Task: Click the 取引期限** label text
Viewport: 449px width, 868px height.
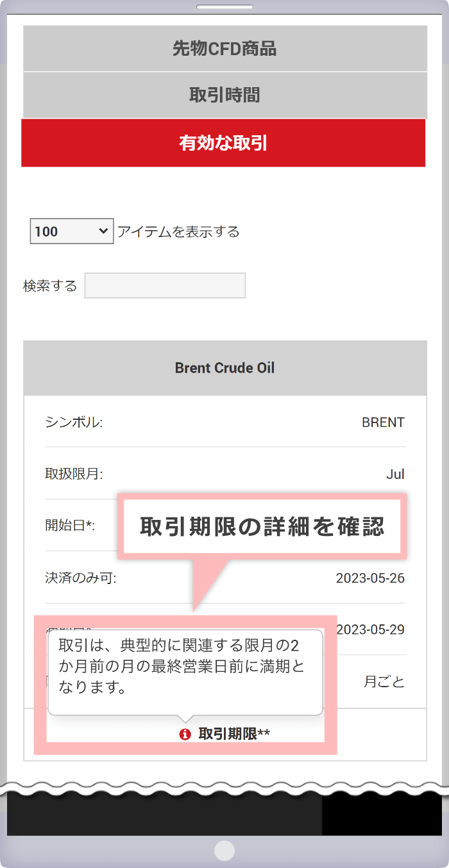Action: point(234,734)
